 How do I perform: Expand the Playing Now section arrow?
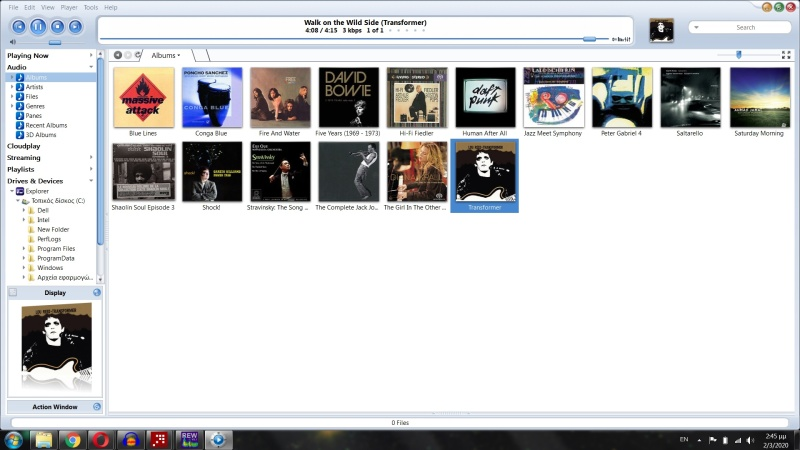(91, 55)
